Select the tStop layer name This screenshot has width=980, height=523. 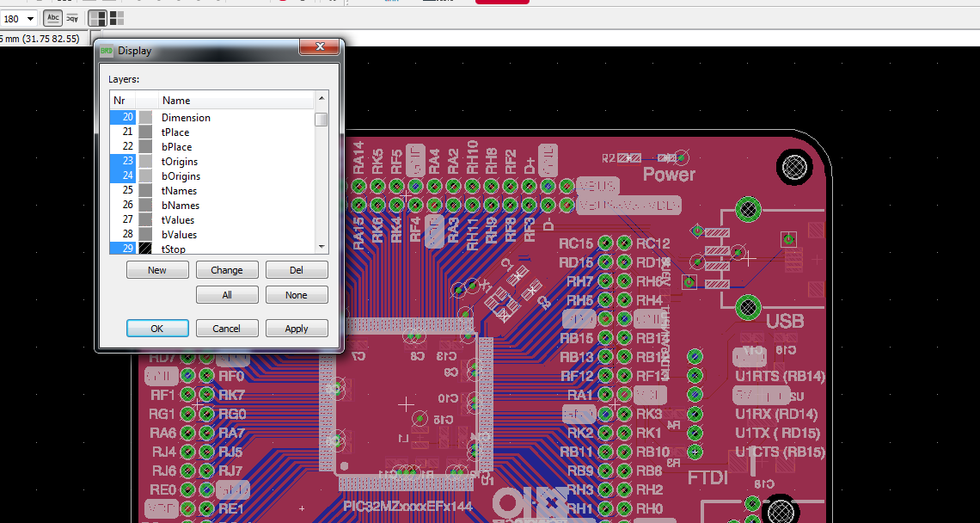173,249
